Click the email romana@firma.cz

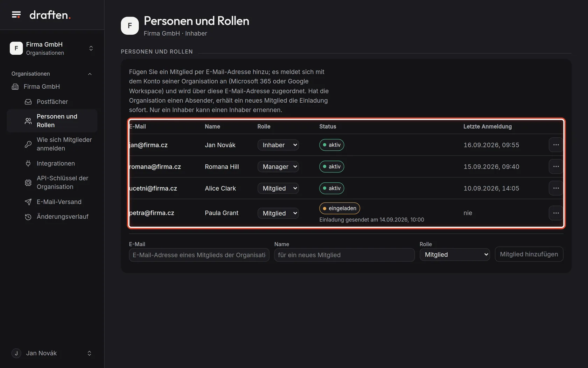tap(155, 167)
